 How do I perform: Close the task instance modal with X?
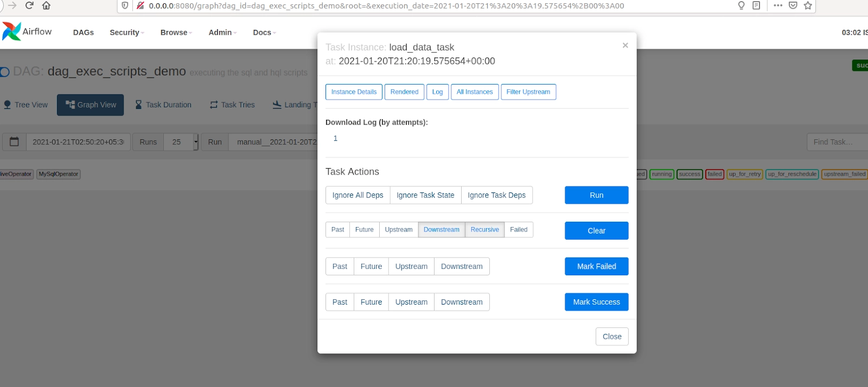pos(625,46)
